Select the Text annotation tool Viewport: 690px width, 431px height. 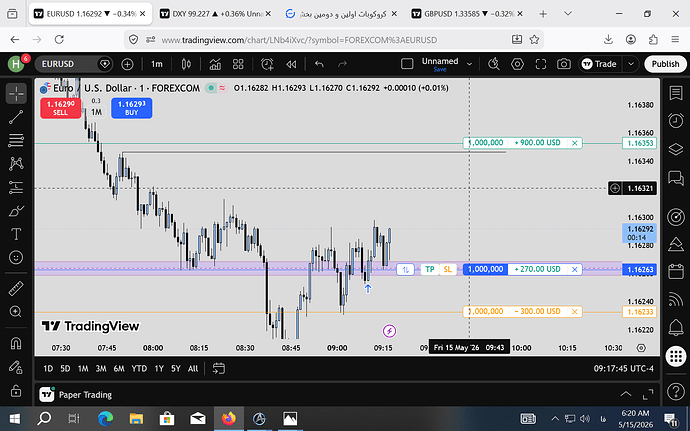click(16, 234)
